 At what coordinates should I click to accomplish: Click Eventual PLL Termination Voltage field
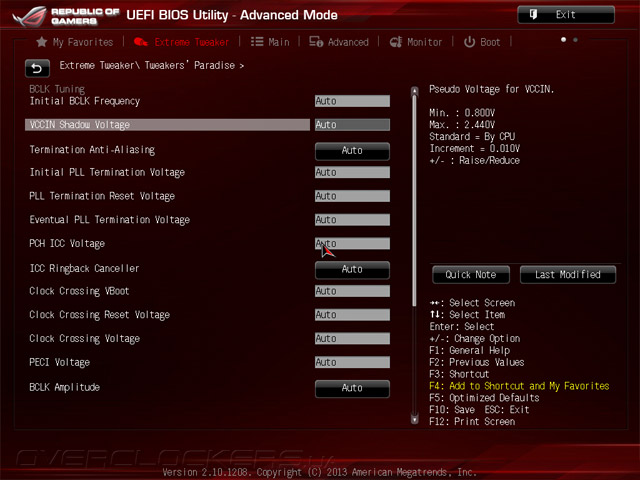click(x=352, y=220)
